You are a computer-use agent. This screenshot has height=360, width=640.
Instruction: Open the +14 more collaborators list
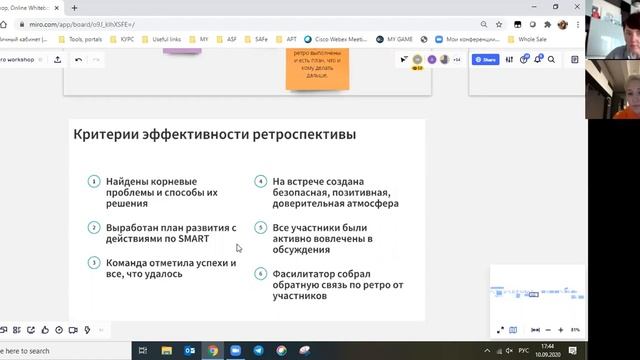pos(457,60)
